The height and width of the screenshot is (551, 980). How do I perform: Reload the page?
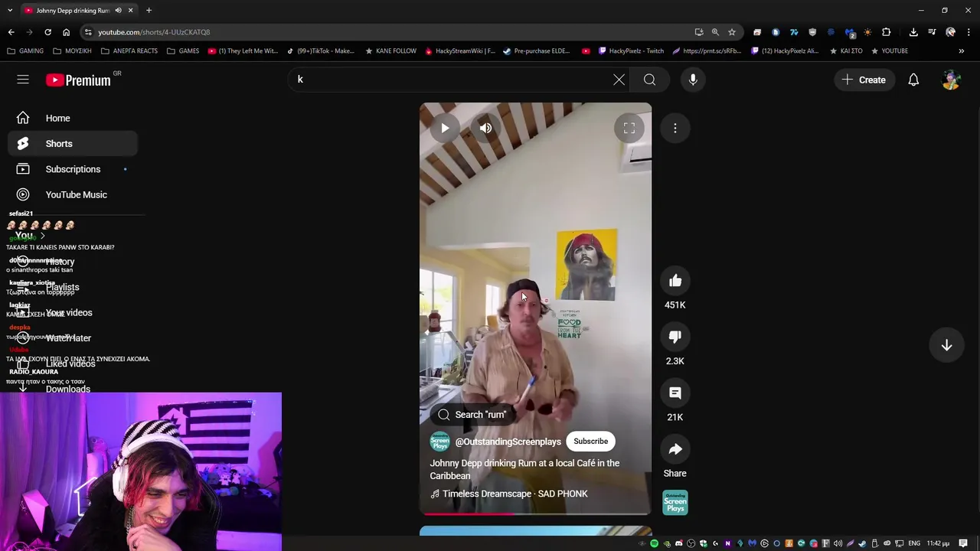pyautogui.click(x=47, y=32)
